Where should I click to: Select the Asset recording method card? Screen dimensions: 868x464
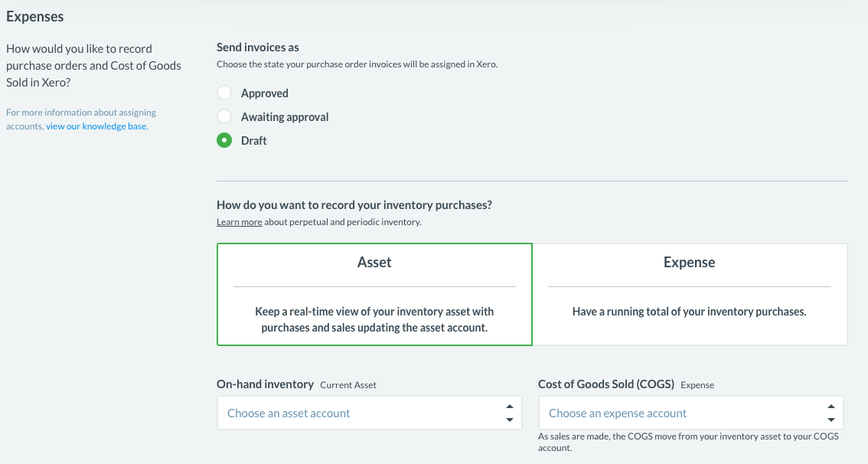pyautogui.click(x=374, y=295)
